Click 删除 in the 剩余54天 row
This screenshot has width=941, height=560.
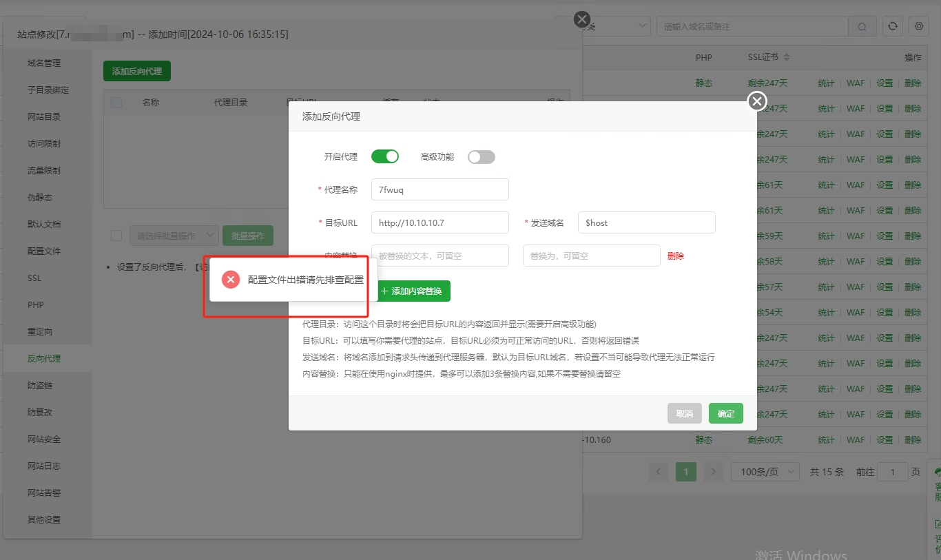click(913, 312)
